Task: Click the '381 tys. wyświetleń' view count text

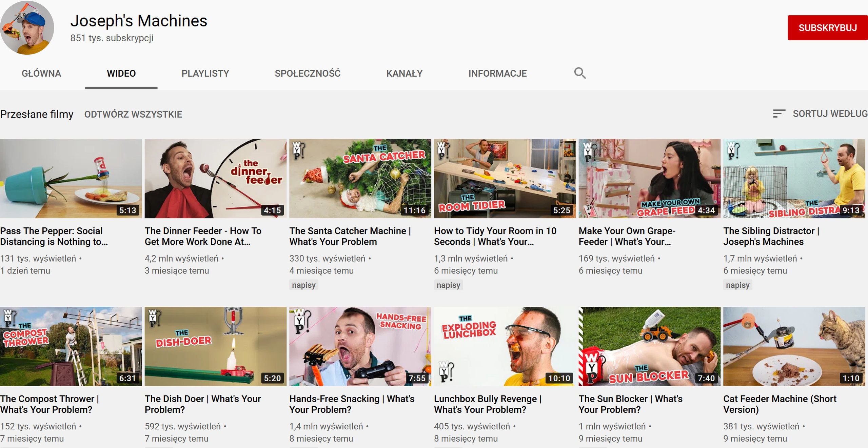Action: tap(761, 426)
